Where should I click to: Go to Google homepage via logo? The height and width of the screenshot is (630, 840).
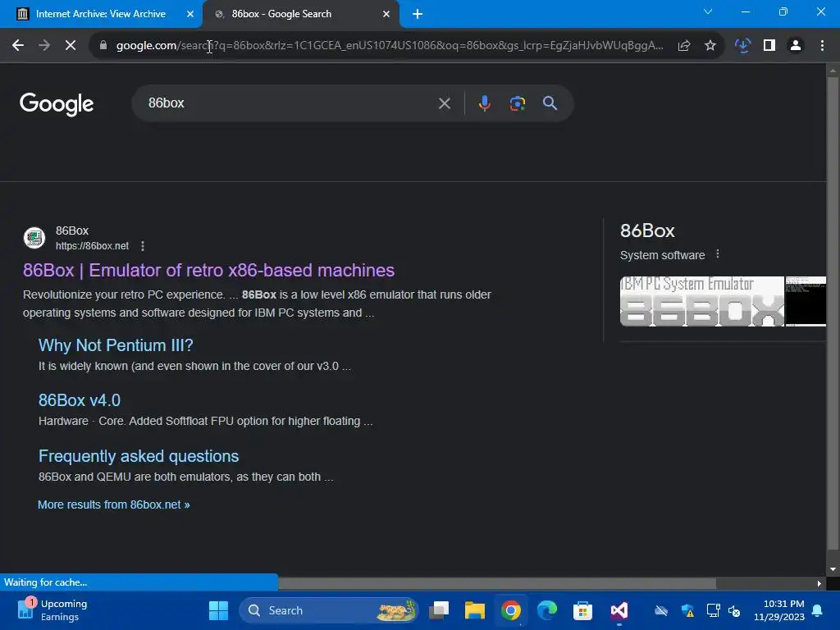pos(57,104)
